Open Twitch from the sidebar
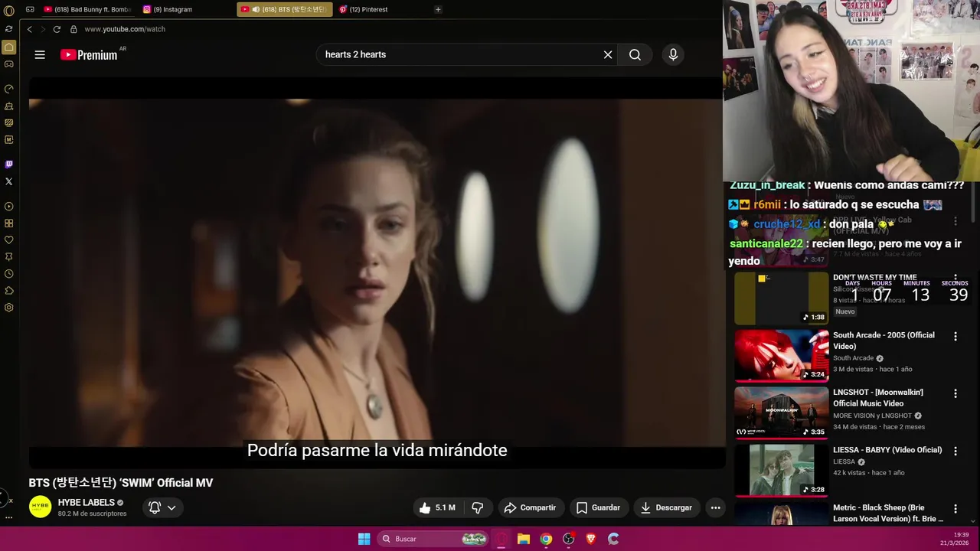980x551 pixels. [x=8, y=164]
